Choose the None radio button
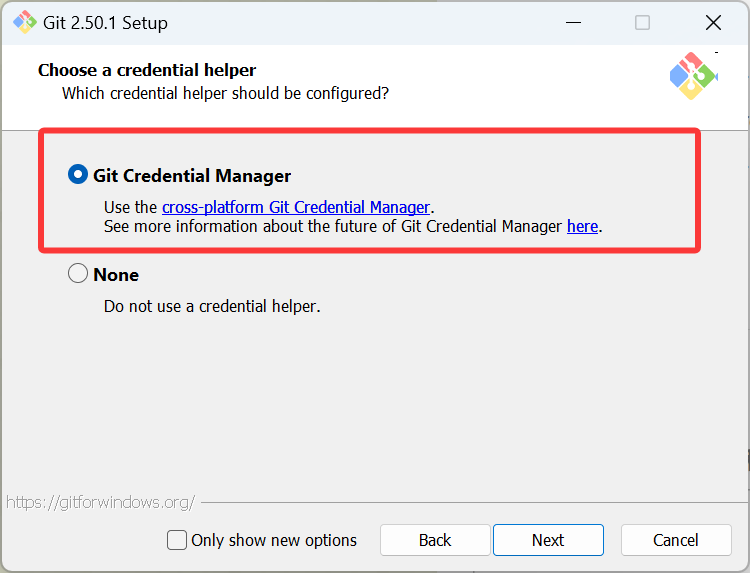This screenshot has height=573, width=750. tap(78, 274)
